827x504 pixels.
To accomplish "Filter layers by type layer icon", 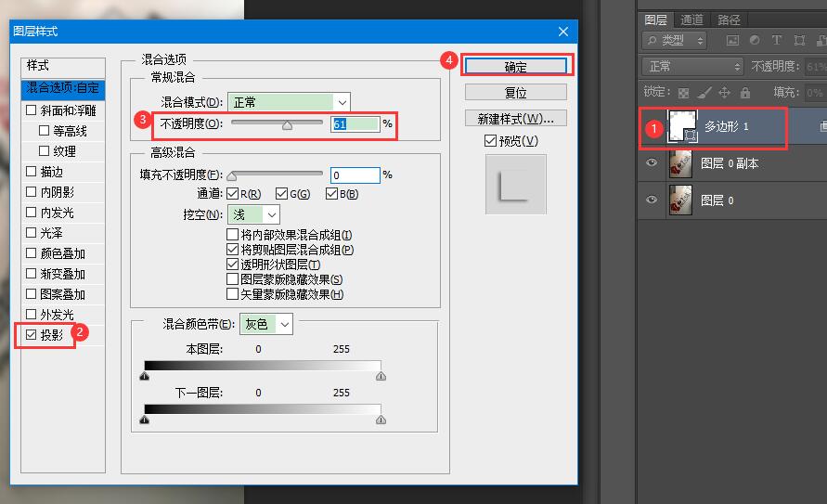I will coord(776,40).
